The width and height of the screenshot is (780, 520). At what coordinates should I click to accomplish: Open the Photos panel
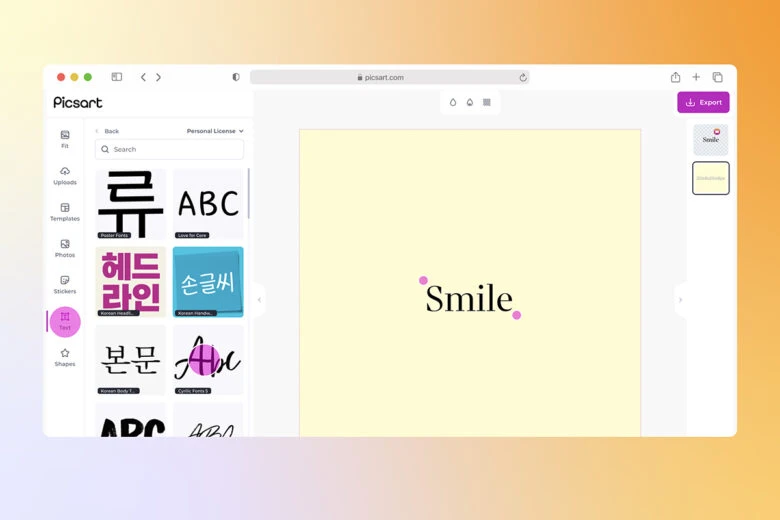point(65,248)
